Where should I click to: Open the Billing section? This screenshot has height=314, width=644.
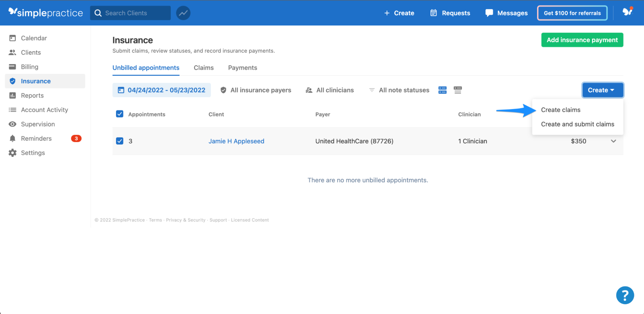click(x=30, y=67)
